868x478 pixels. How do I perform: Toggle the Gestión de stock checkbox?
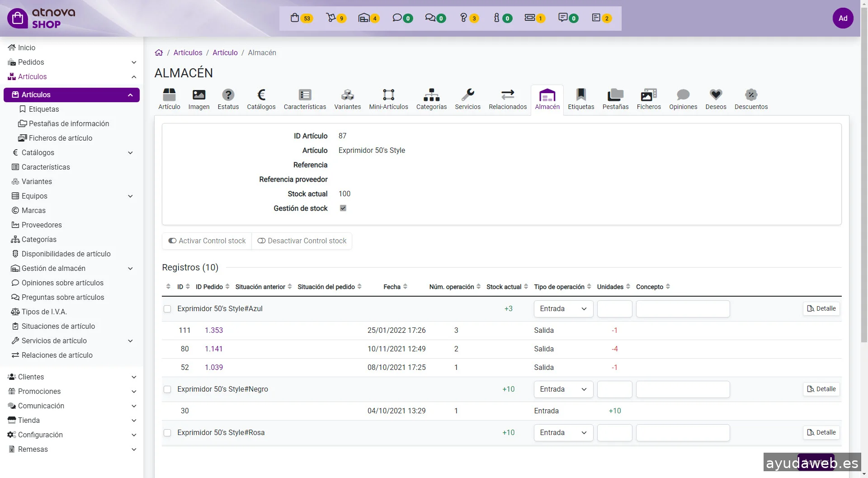tap(343, 208)
